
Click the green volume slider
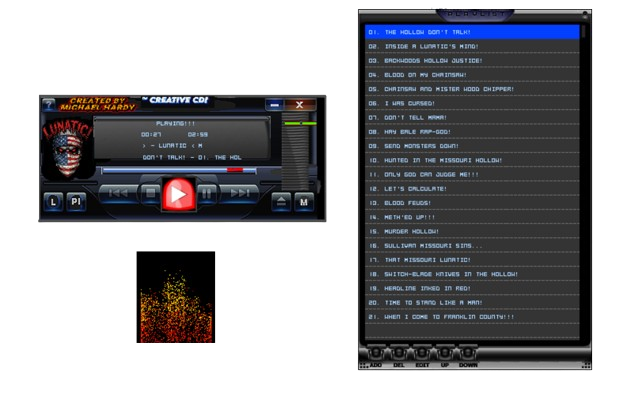299,123
